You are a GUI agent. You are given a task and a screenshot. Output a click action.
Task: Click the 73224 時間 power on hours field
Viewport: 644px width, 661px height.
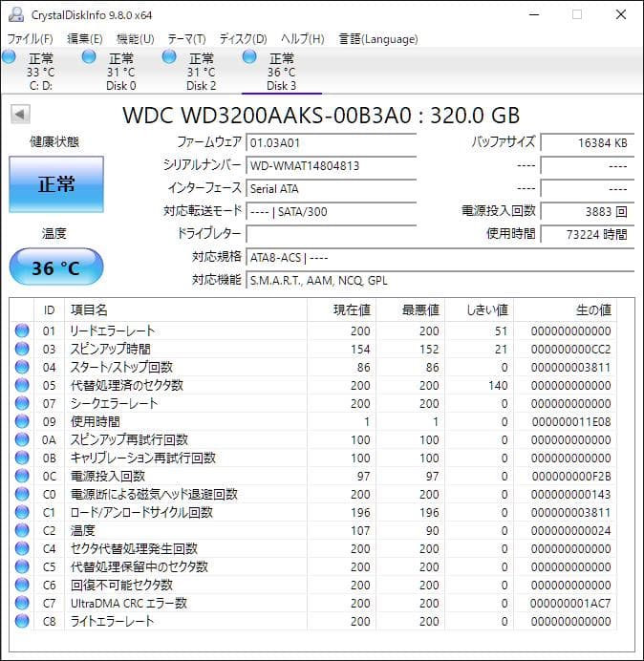tap(587, 234)
